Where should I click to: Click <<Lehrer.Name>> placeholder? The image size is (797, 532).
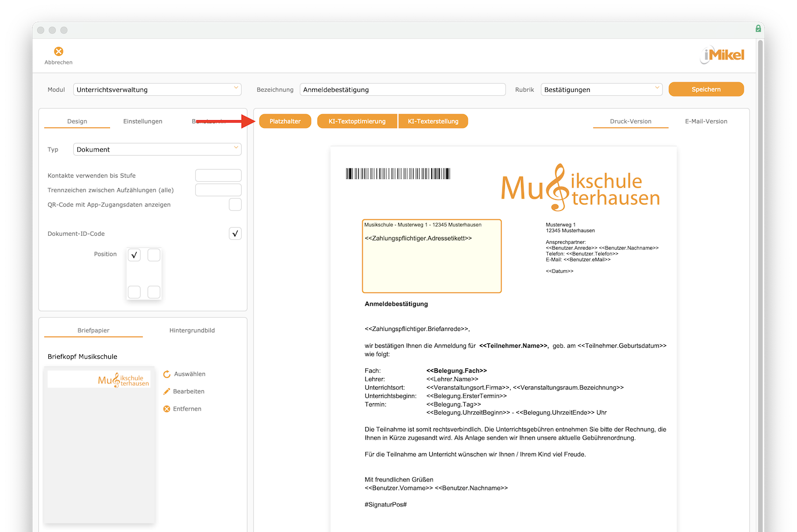(453, 379)
